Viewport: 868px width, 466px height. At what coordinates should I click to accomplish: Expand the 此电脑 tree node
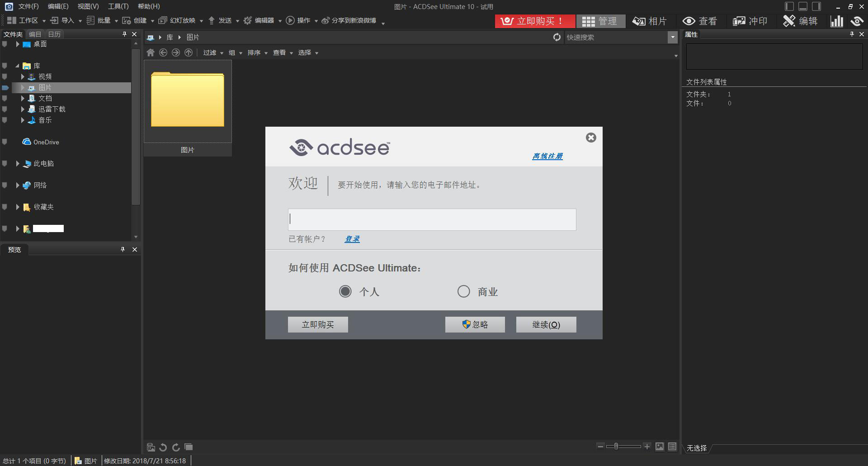click(17, 163)
